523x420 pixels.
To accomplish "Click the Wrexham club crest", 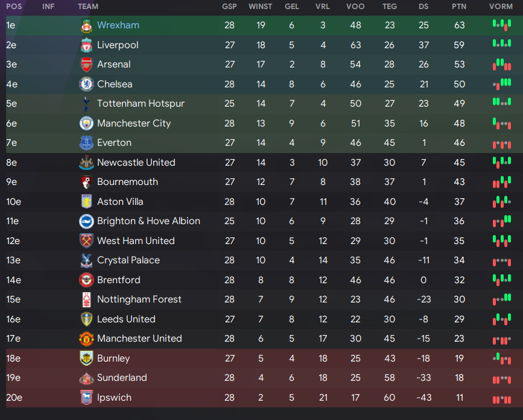I will pyautogui.click(x=86, y=26).
